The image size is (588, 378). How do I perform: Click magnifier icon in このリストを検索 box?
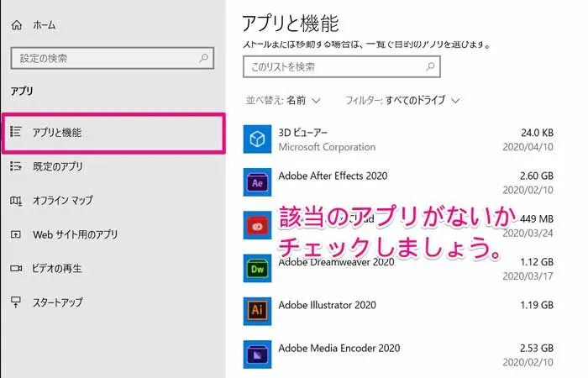point(430,66)
